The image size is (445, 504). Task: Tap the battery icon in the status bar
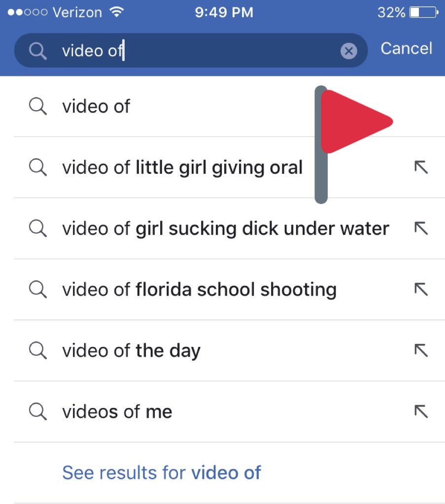point(423,12)
